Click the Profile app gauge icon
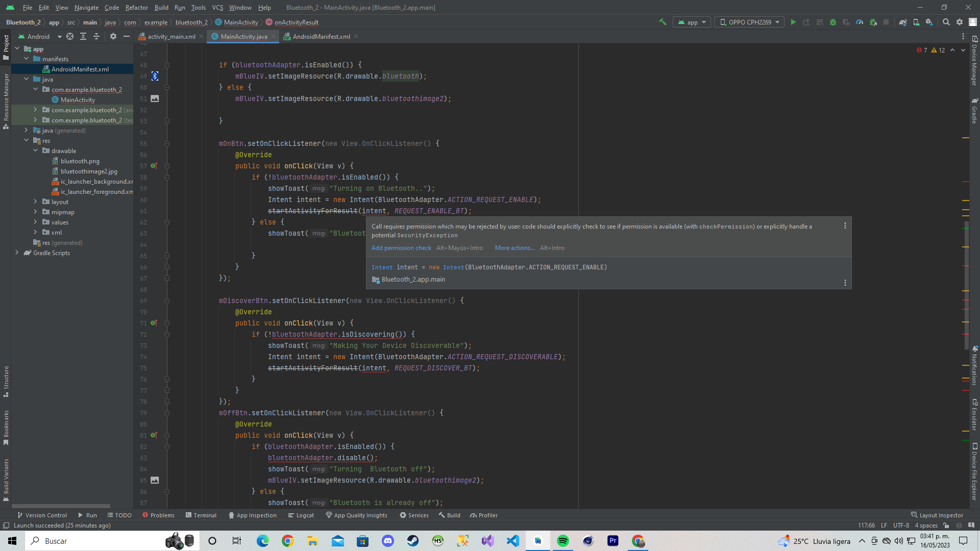Image resolution: width=980 pixels, height=551 pixels. 860,22
